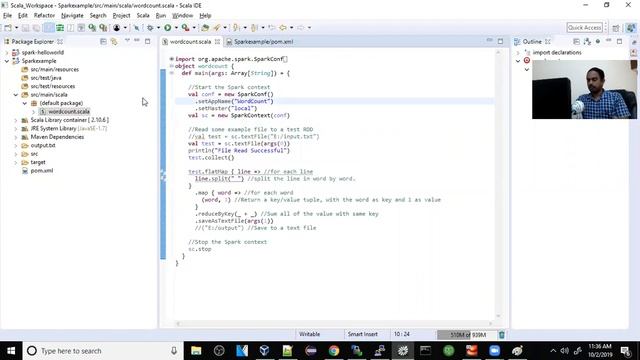Click the Scala perspective icon
Screen dimensions: 640x360
coord(631,28)
